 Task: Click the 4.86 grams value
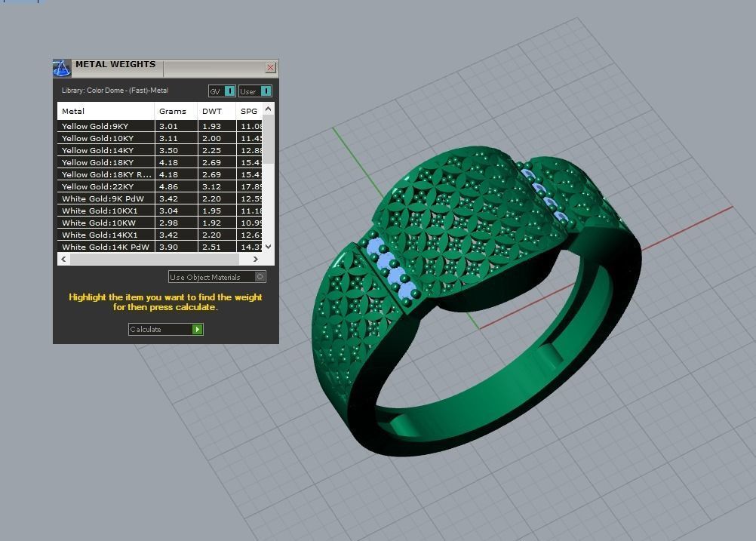pos(169,186)
